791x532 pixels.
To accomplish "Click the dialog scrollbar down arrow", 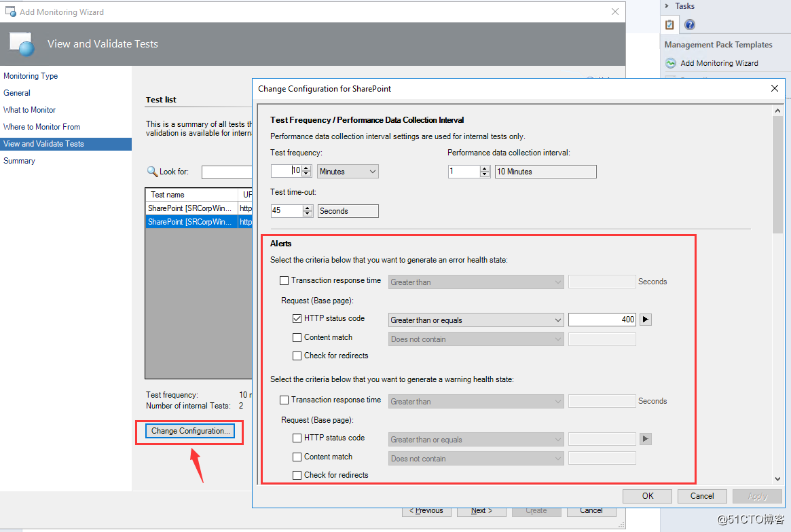I will (x=777, y=478).
